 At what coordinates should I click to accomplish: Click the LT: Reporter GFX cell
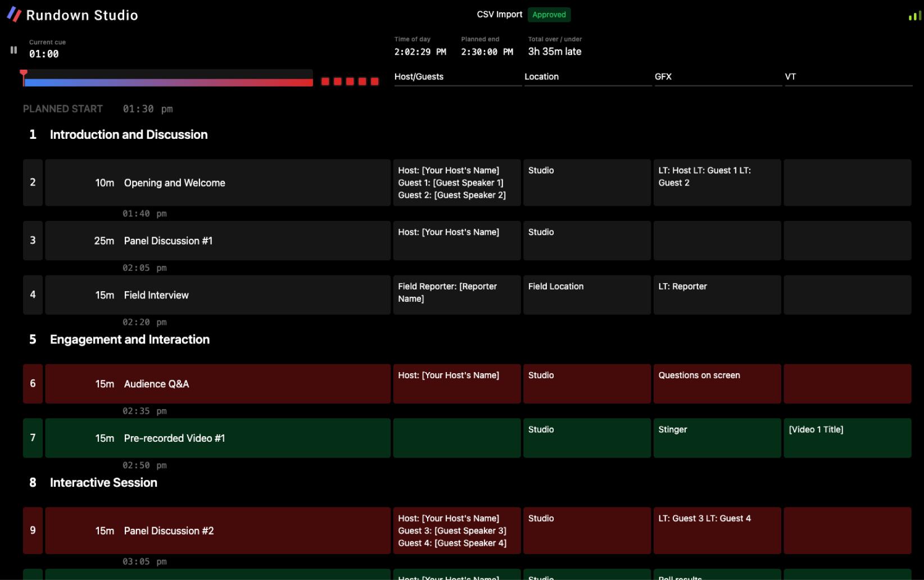(x=717, y=295)
